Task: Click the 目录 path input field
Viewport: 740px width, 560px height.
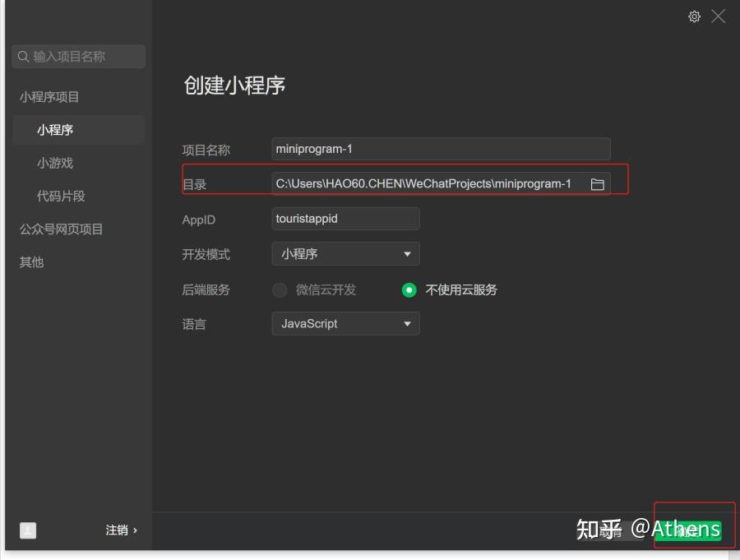Action: [441, 183]
